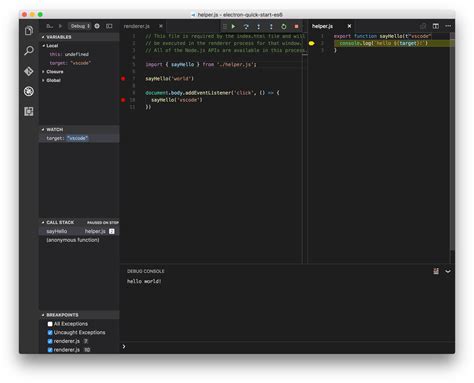Uncheck renderer.js line 10 breakpoint
This screenshot has width=474, height=383.
pos(50,350)
